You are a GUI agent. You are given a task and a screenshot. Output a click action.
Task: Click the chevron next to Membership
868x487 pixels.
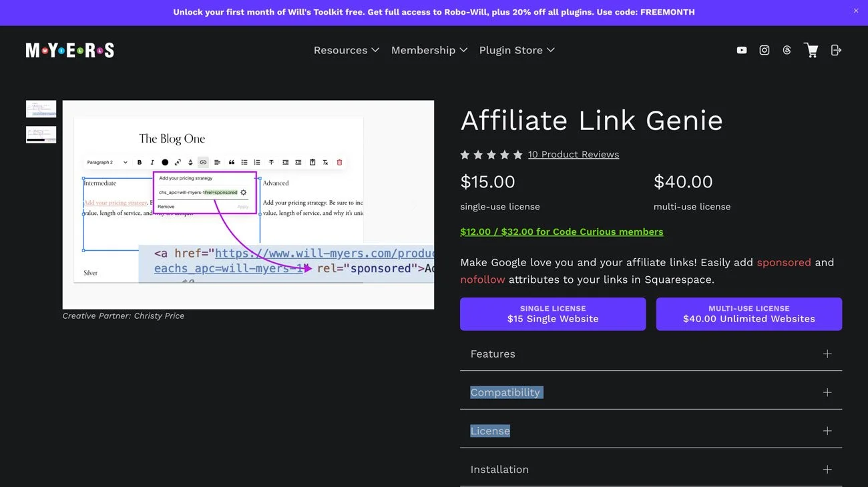click(x=463, y=50)
